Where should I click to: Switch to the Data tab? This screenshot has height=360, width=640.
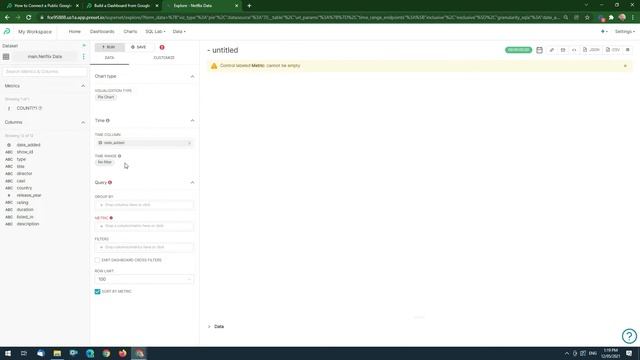point(109,58)
